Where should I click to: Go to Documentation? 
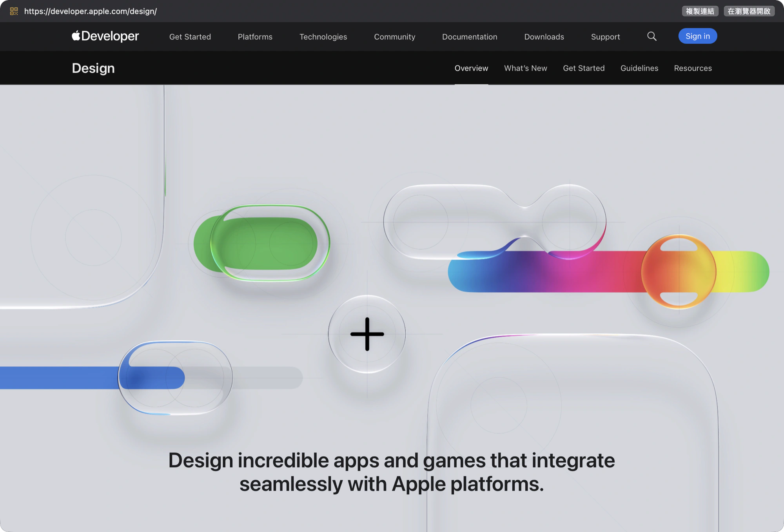pos(470,36)
